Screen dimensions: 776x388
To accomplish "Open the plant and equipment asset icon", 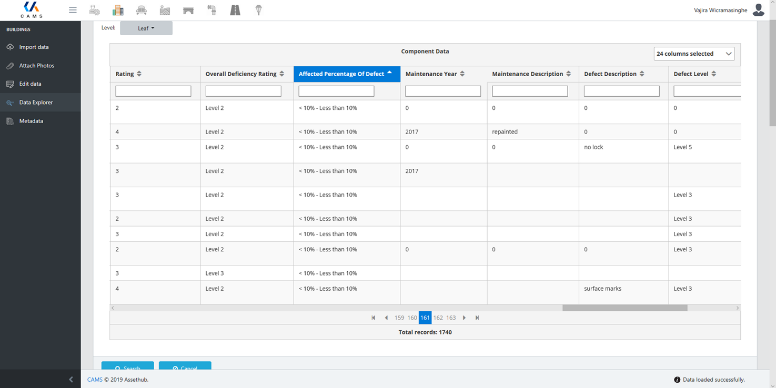I will click(x=94, y=10).
